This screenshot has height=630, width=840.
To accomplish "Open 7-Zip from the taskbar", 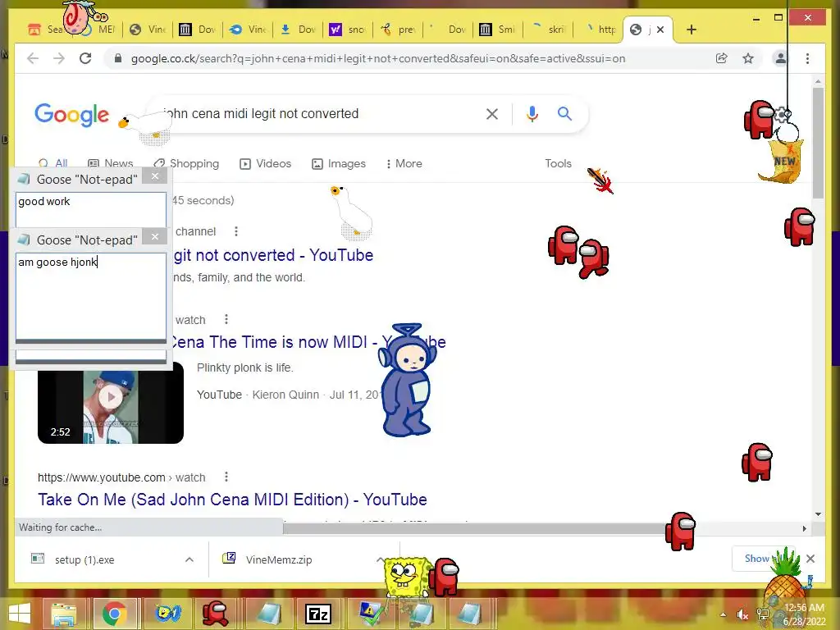I will click(318, 614).
